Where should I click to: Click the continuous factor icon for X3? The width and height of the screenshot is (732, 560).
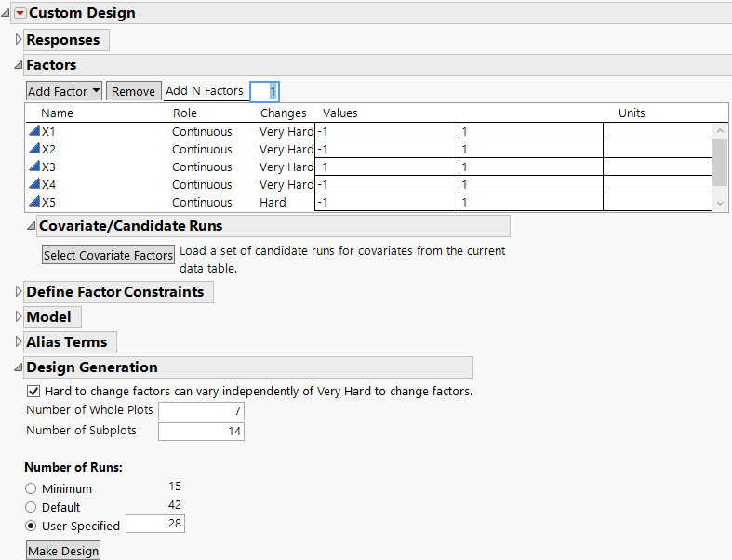click(x=34, y=167)
